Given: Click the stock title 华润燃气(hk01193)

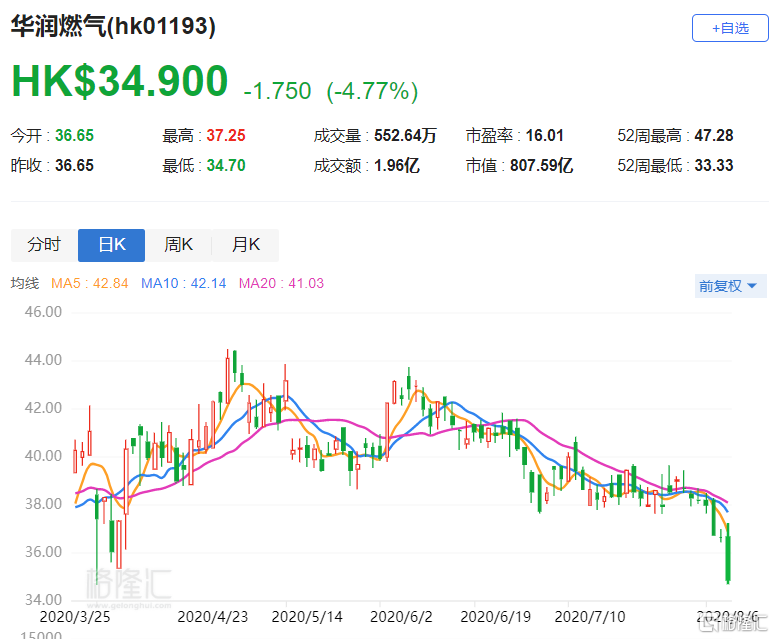Looking at the screenshot, I should (113, 26).
